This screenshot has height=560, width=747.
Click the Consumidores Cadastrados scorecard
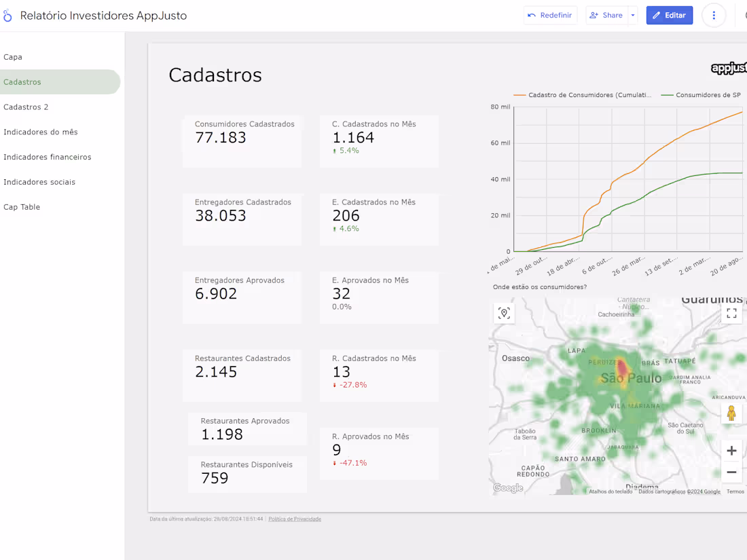(242, 141)
